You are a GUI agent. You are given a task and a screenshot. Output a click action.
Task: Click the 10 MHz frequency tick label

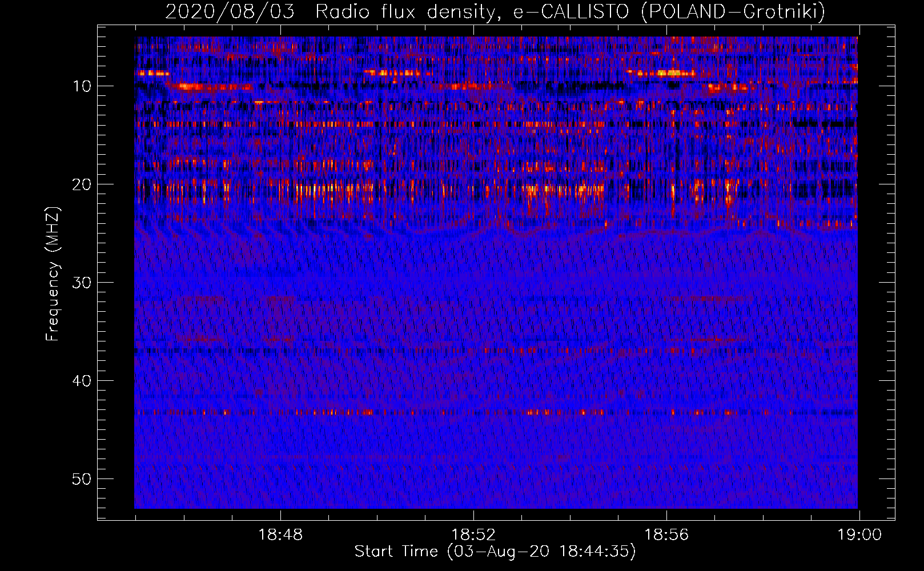tap(82, 86)
